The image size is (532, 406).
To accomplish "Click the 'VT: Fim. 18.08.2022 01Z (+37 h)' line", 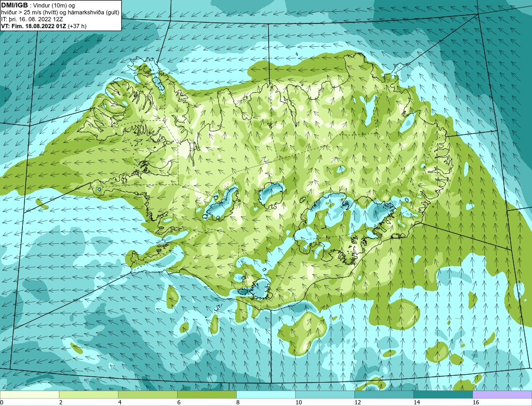I will point(44,26).
